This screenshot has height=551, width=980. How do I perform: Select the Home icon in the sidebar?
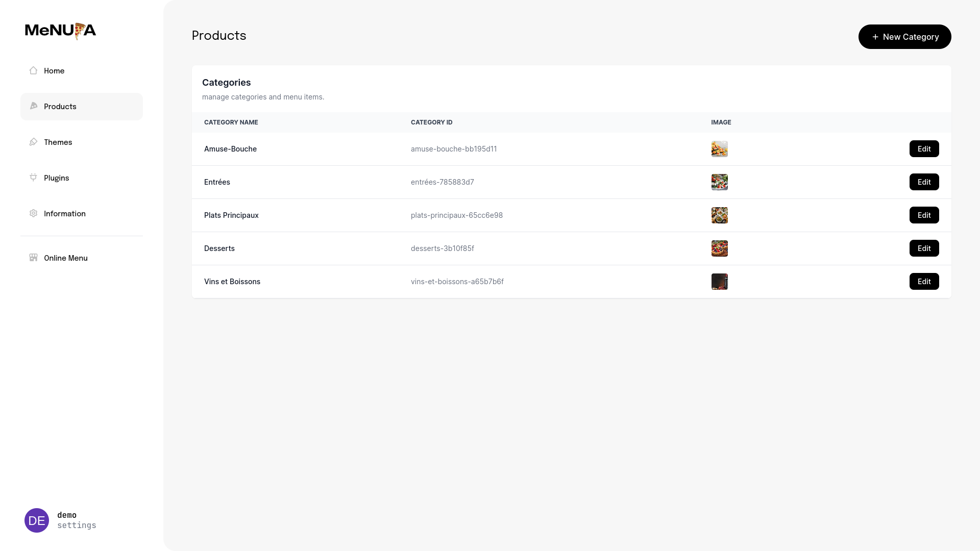(33, 71)
